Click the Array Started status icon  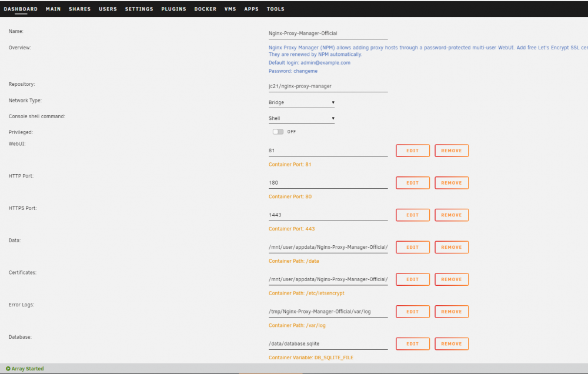[x=8, y=369]
